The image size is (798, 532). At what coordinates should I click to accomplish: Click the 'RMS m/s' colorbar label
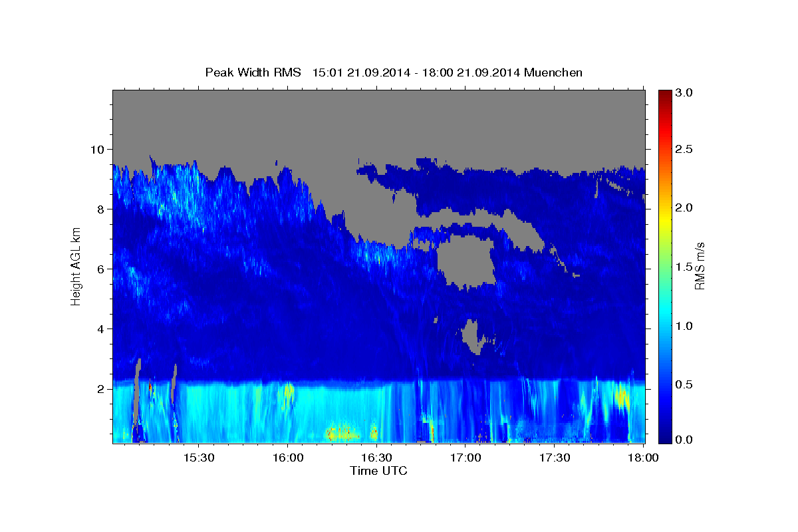[x=700, y=266]
